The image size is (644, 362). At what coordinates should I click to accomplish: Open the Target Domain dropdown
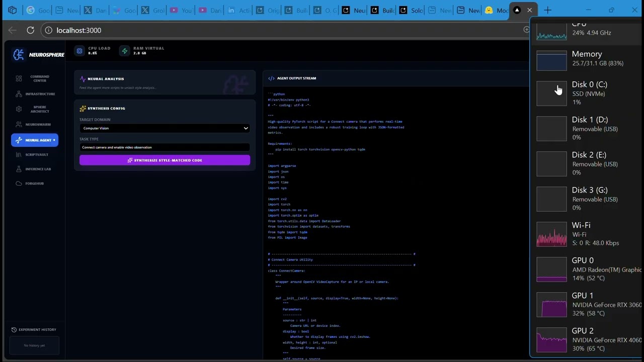pos(165,128)
